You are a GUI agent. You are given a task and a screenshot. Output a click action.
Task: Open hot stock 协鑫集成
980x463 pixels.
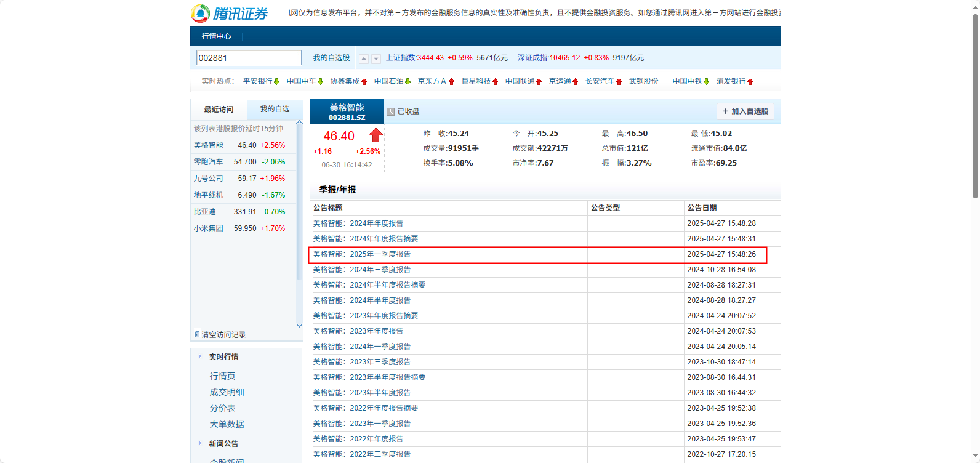point(345,81)
